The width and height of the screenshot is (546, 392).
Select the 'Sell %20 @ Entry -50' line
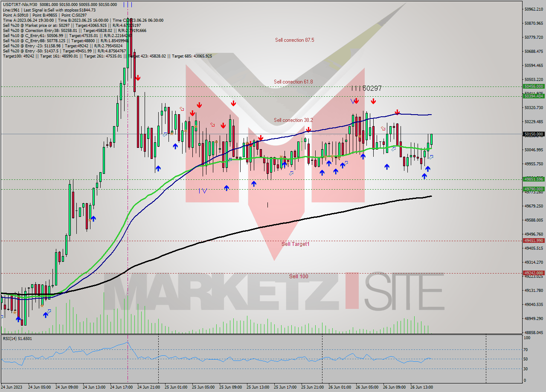[64, 51]
